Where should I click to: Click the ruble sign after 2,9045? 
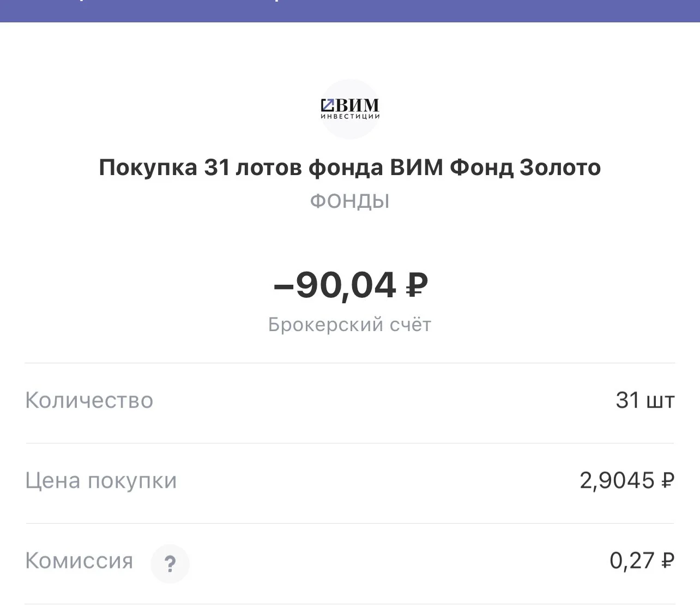coord(668,481)
